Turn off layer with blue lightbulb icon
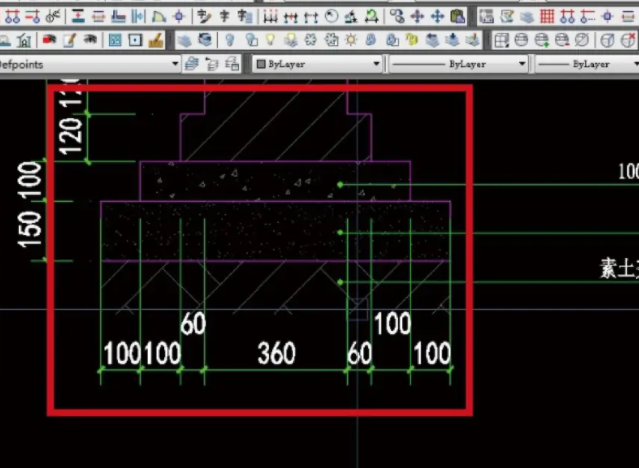Image resolution: width=639 pixels, height=468 pixels. [230, 40]
